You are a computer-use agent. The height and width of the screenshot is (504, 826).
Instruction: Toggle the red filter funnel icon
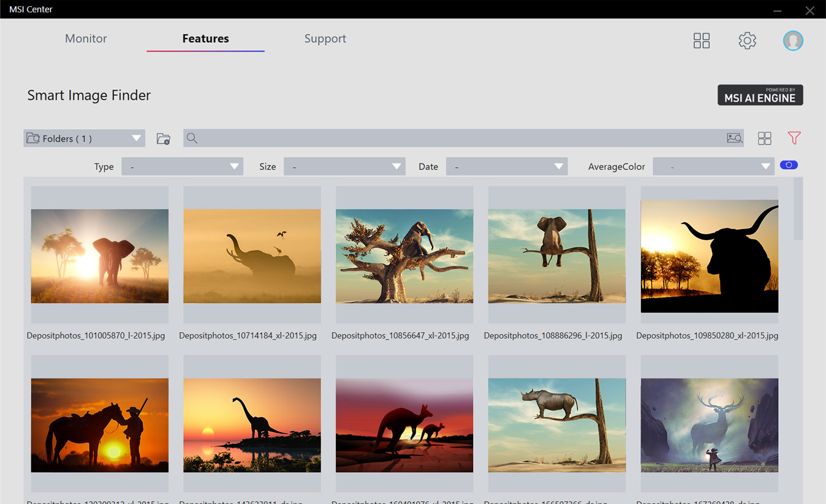click(x=794, y=138)
